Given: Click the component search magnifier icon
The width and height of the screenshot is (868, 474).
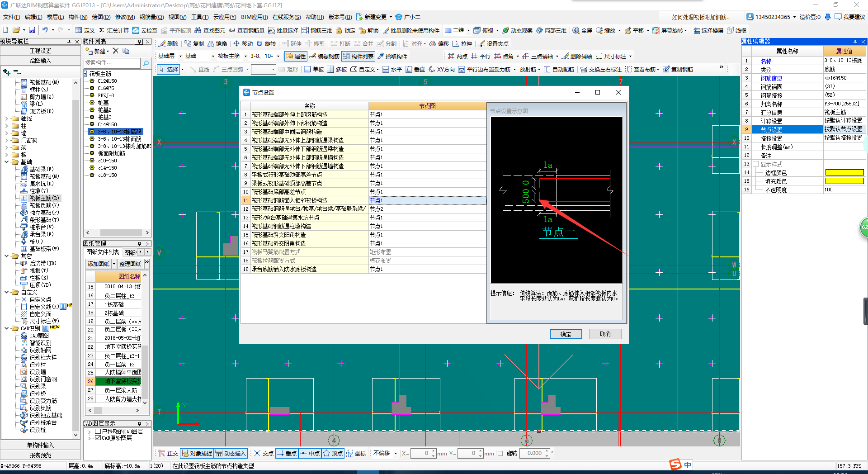Looking at the screenshot, I should point(146,63).
